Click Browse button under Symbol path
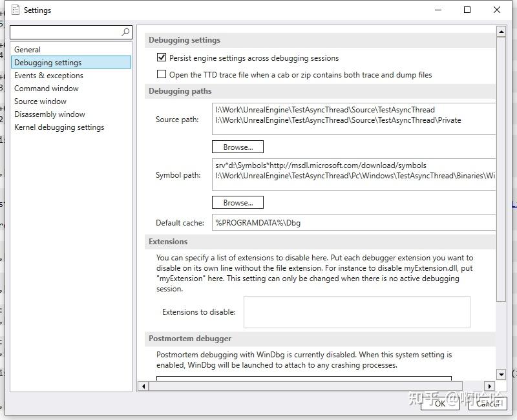The height and width of the screenshot is (420, 517). 238,202
